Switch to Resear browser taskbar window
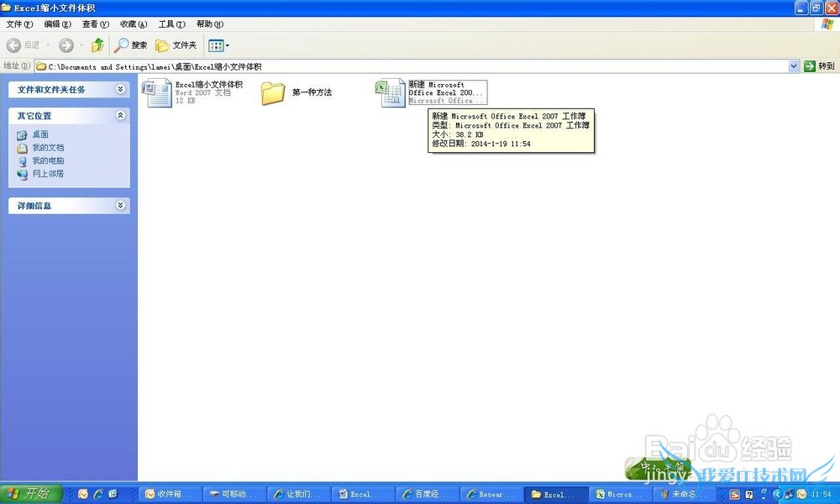This screenshot has width=840, height=504. [491, 494]
